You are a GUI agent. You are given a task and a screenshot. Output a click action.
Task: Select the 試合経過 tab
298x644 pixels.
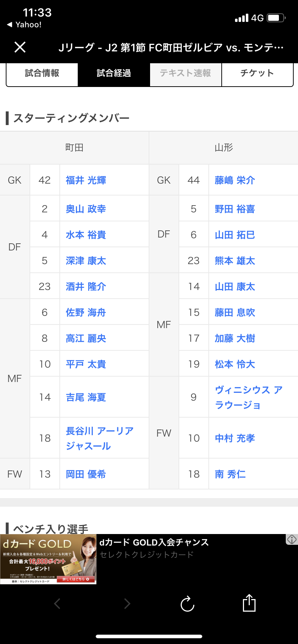[x=114, y=73]
